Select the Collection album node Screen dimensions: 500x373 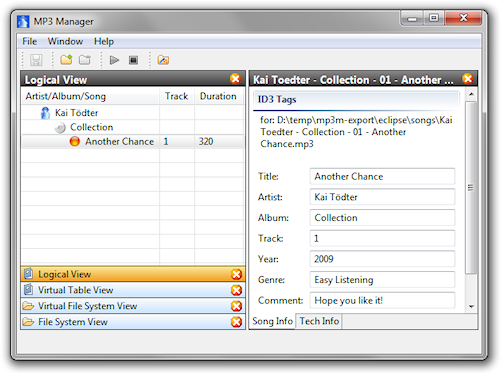click(91, 127)
